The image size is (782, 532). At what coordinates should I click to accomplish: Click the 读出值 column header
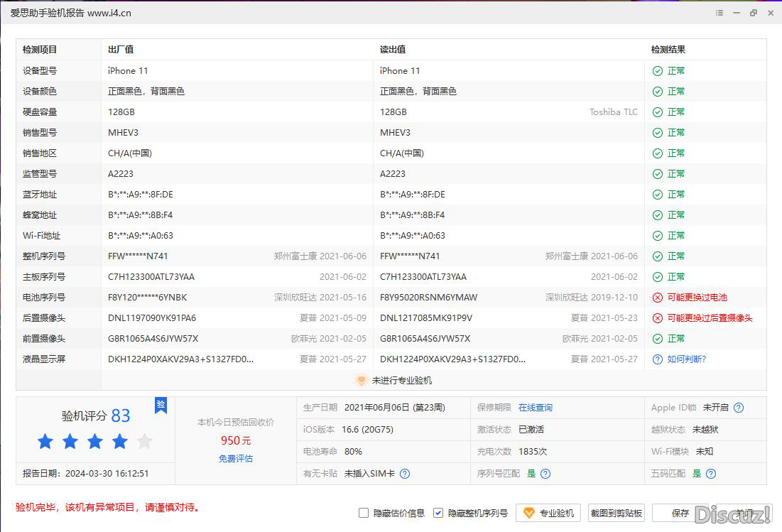(393, 50)
